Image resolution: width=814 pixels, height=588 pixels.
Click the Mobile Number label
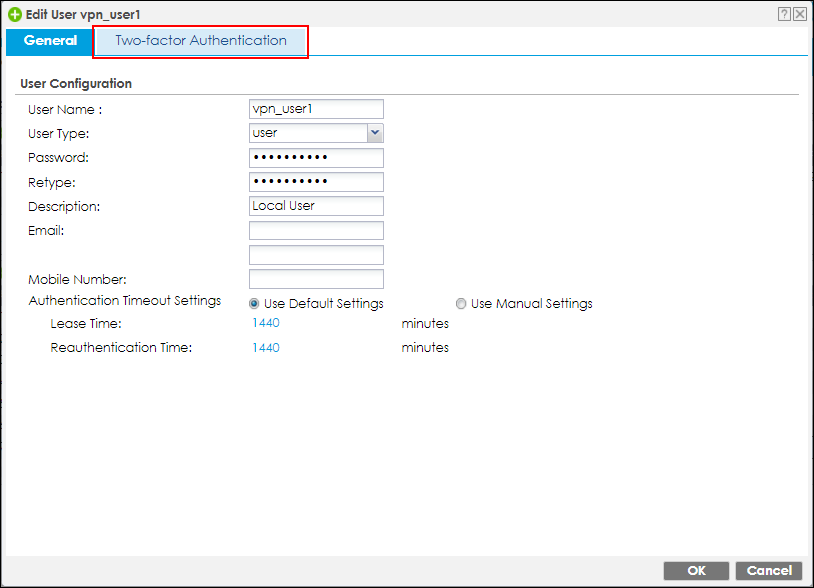tap(77, 280)
